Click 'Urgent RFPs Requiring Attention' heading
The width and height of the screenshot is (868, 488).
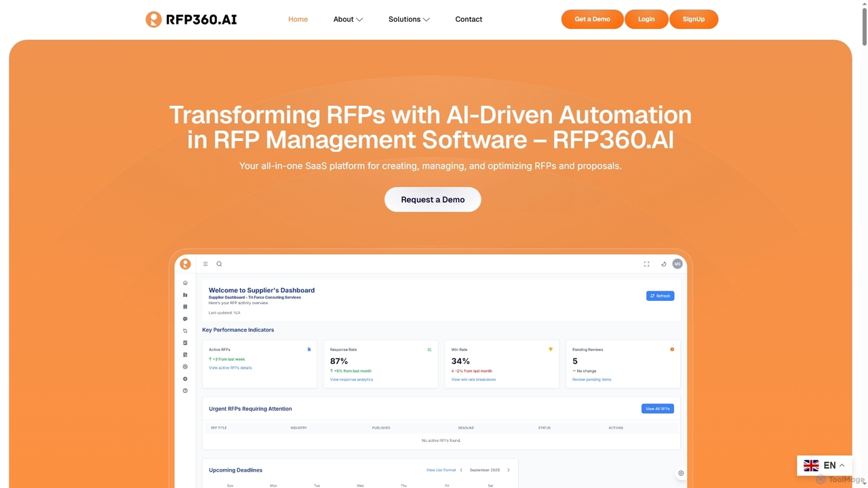point(250,409)
